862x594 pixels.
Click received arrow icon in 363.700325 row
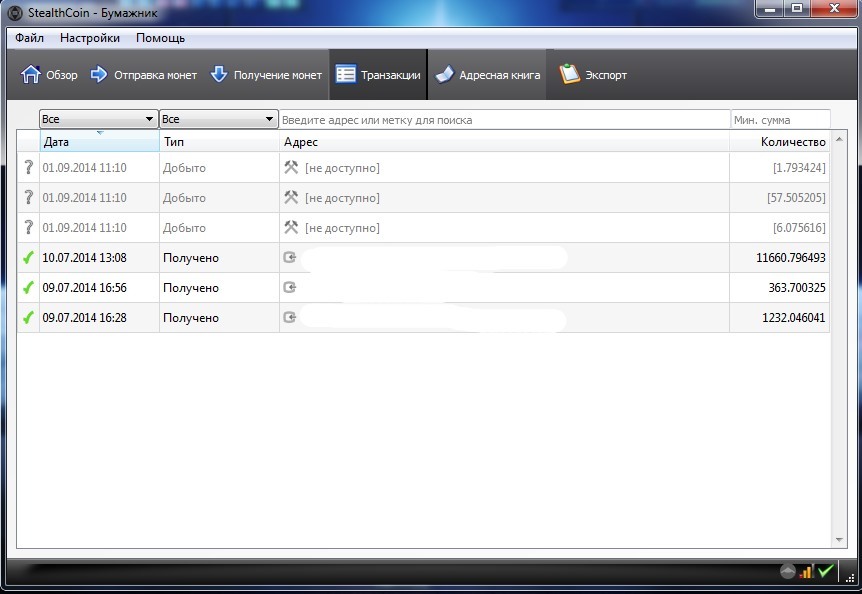tap(290, 287)
